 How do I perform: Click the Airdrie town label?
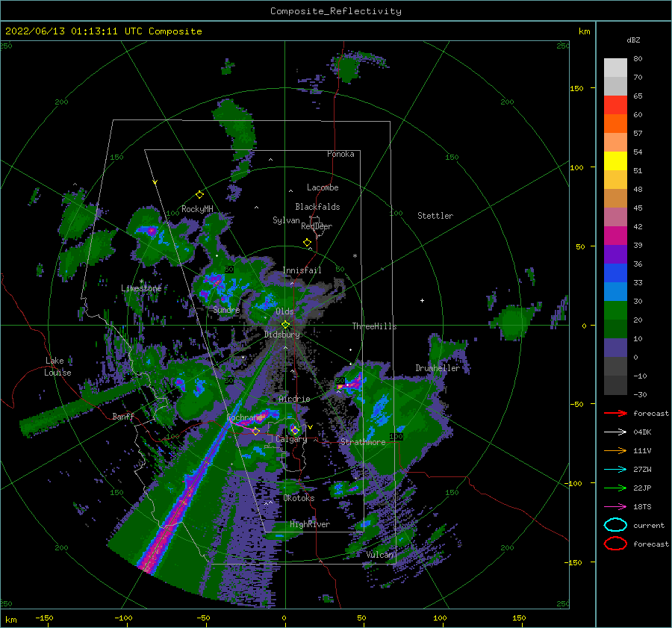click(294, 399)
